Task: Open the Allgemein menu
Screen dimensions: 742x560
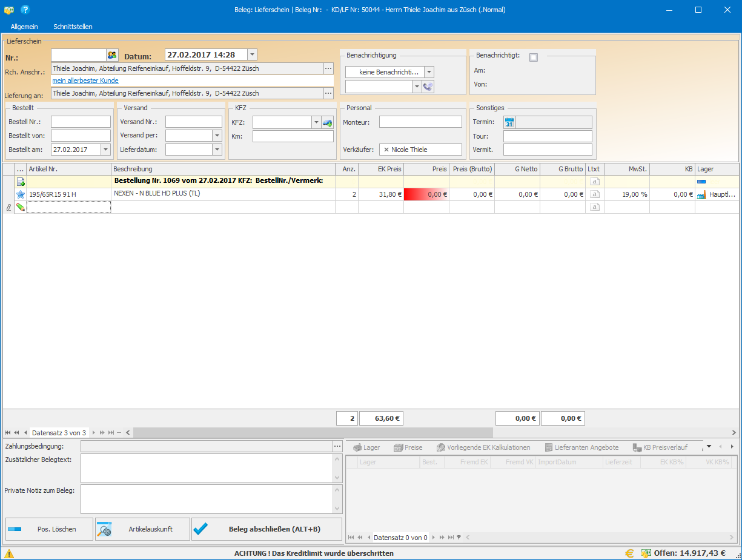Action: pos(24,27)
